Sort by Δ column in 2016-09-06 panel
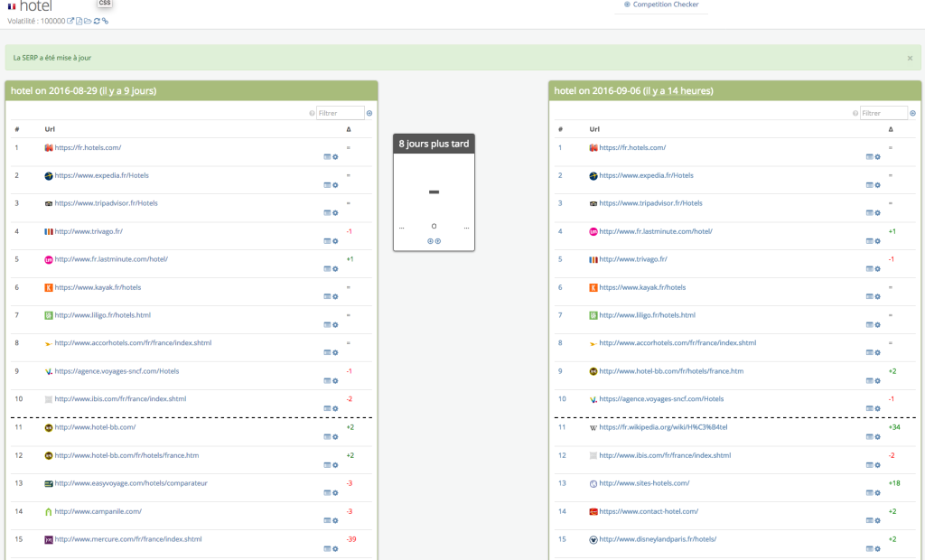Image resolution: width=925 pixels, height=560 pixels. pyautogui.click(x=890, y=129)
